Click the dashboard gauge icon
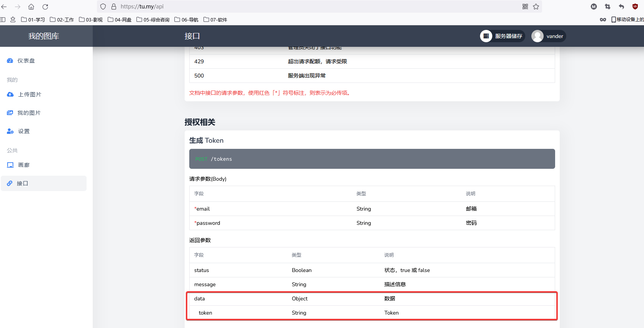The image size is (644, 328). pos(10,61)
